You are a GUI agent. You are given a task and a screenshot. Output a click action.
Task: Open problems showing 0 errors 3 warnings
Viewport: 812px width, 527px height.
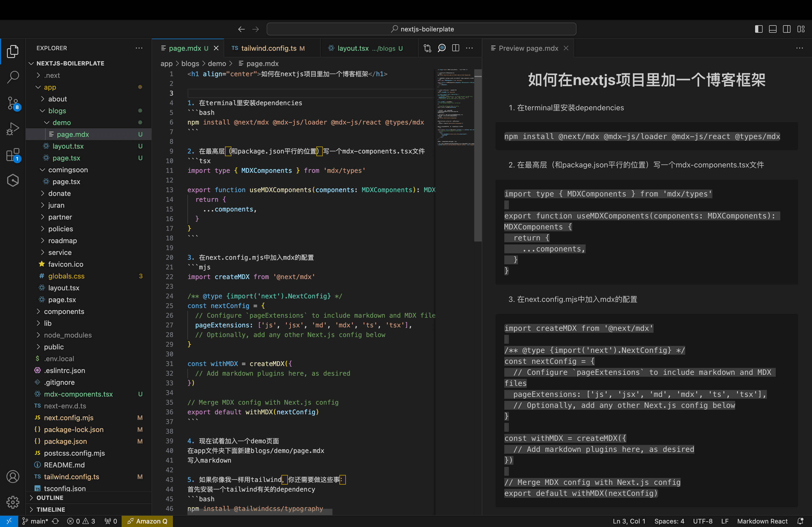click(81, 521)
